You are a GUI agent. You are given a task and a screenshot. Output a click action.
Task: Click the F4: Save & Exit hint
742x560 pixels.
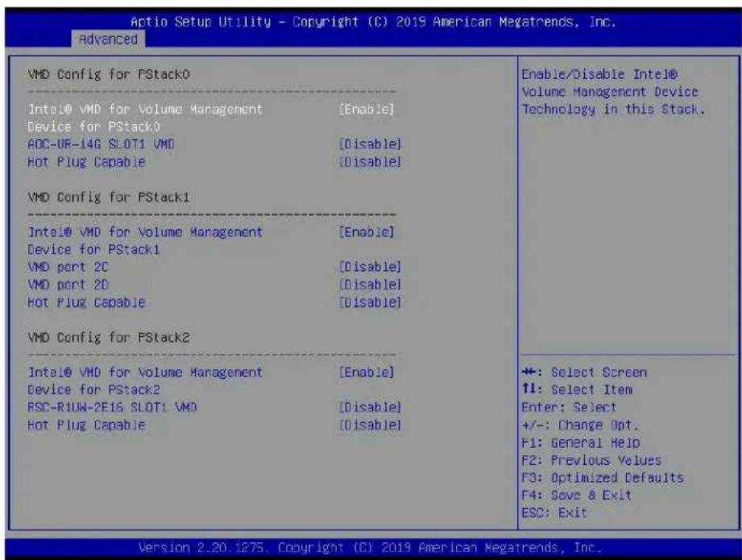pos(576,495)
